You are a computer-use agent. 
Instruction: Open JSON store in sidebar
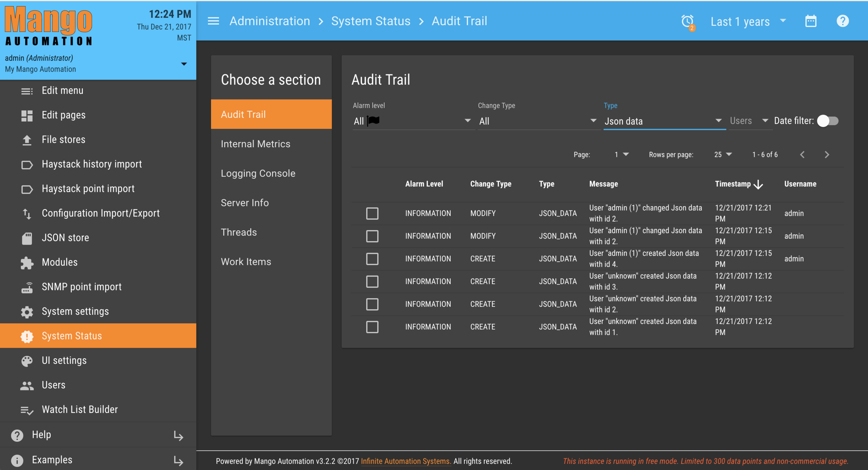98,238
